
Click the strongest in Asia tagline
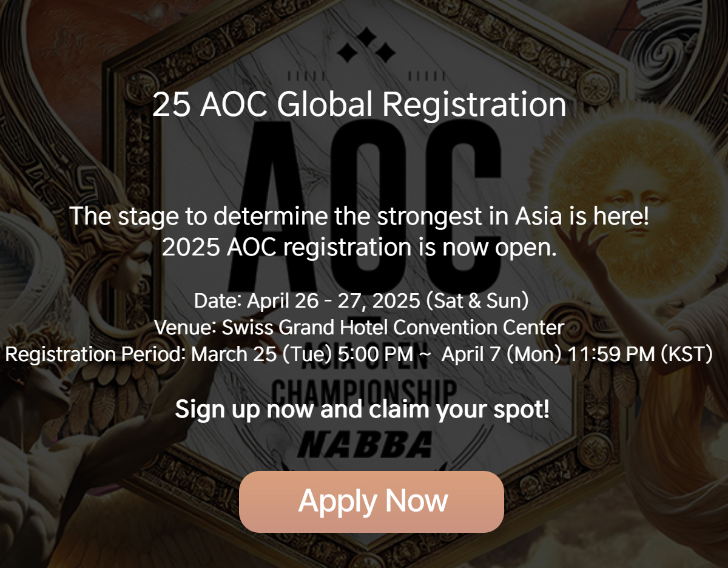coord(359,217)
